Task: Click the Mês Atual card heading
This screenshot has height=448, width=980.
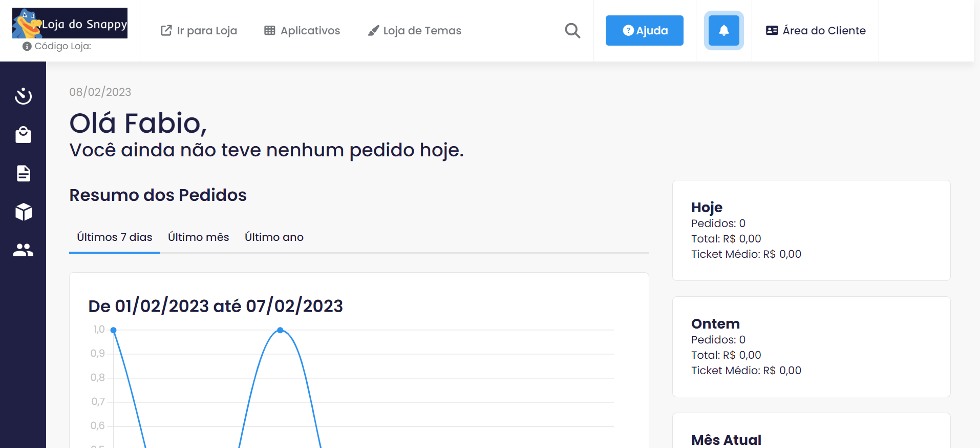Action: pyautogui.click(x=726, y=440)
